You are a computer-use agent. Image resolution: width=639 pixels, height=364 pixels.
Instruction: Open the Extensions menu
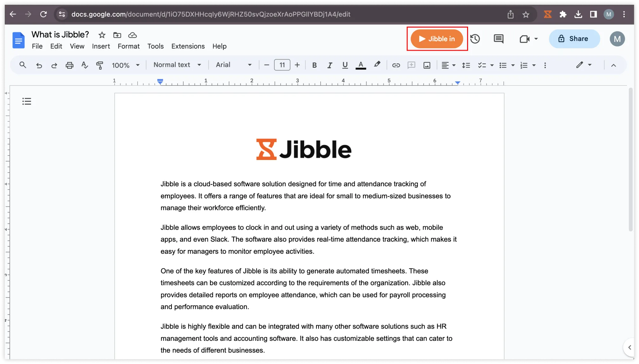(x=188, y=46)
